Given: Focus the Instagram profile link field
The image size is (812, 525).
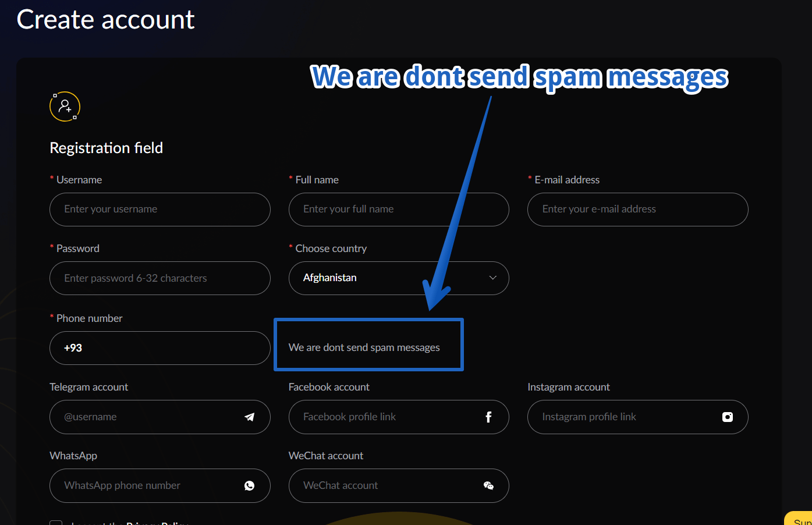Looking at the screenshot, I should [638, 417].
